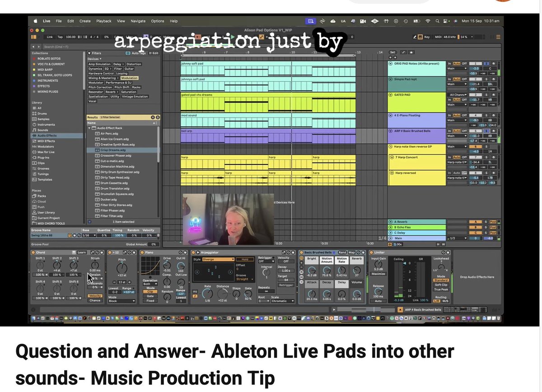Image resolution: width=542 pixels, height=392 pixels.
Task: Click the Set locator button
Action: pyautogui.click(x=392, y=52)
